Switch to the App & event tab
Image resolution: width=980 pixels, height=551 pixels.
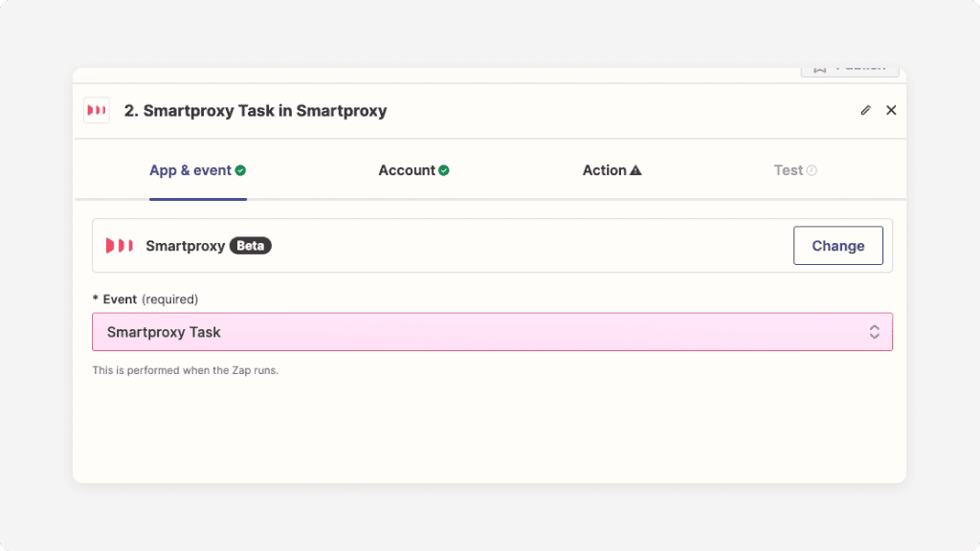coord(190,170)
